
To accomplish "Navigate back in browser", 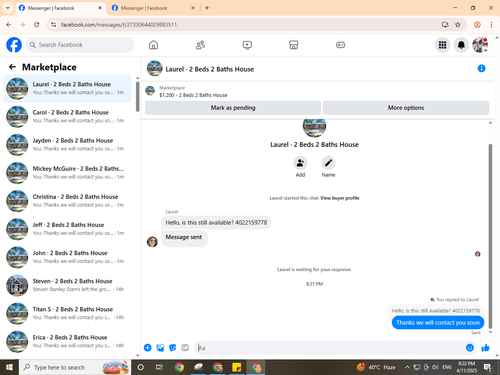I will 9,24.
